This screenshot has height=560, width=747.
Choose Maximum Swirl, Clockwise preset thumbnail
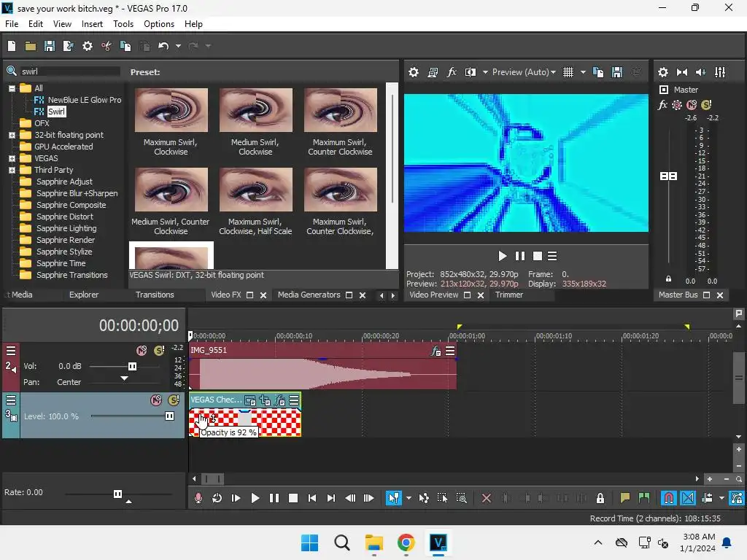click(171, 110)
